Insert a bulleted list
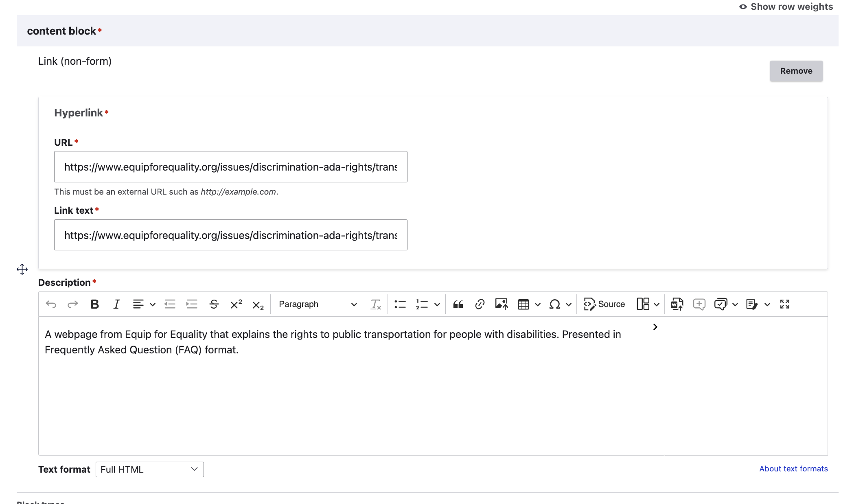The image size is (863, 504). click(400, 304)
